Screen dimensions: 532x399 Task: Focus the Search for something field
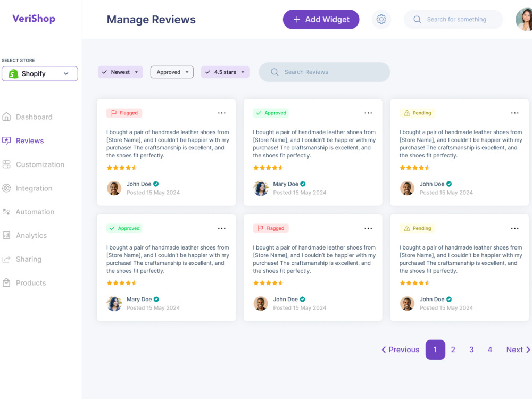pos(453,19)
